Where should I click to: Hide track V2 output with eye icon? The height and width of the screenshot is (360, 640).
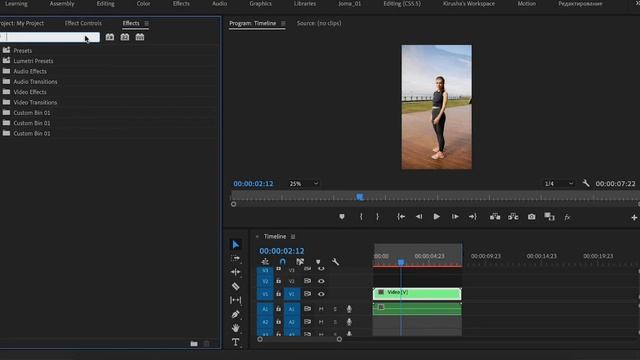pyautogui.click(x=321, y=281)
